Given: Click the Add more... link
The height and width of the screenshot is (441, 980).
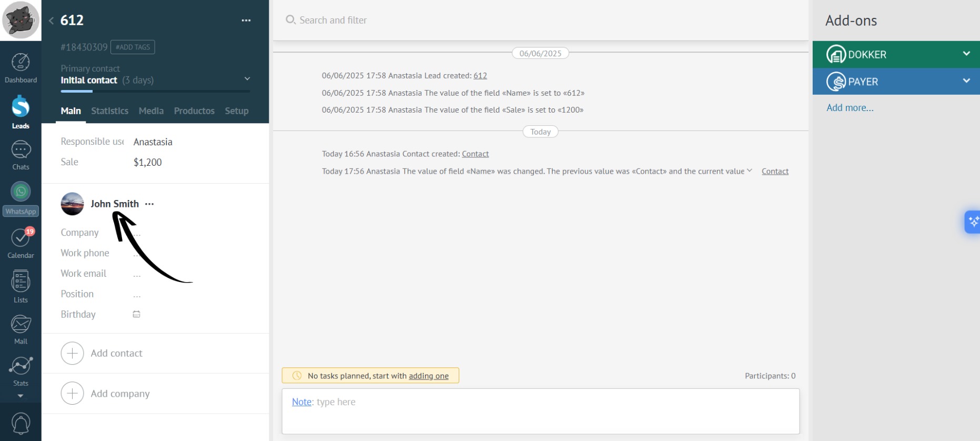Looking at the screenshot, I should (x=850, y=108).
